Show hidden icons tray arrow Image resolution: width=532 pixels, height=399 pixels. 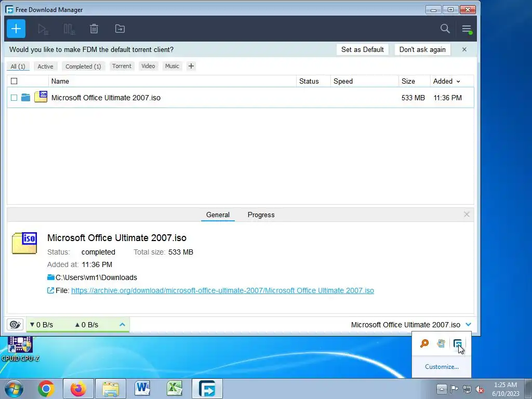[x=442, y=389]
